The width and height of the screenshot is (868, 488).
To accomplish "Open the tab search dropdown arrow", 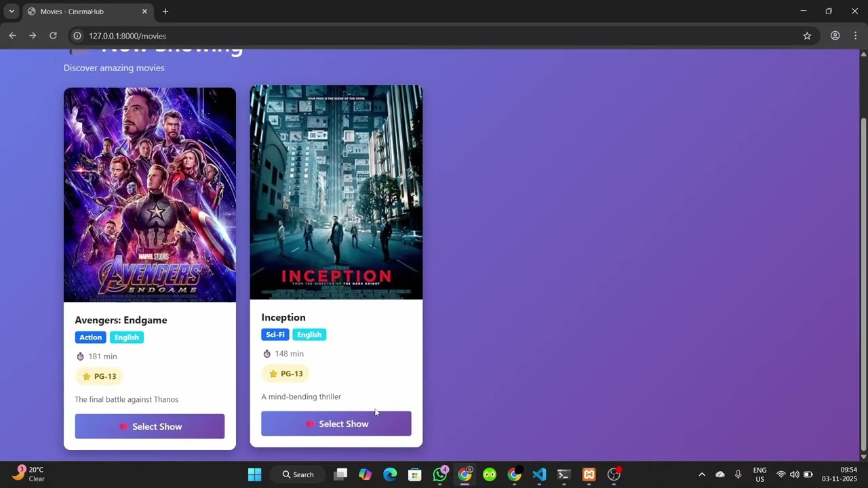I will [x=12, y=12].
